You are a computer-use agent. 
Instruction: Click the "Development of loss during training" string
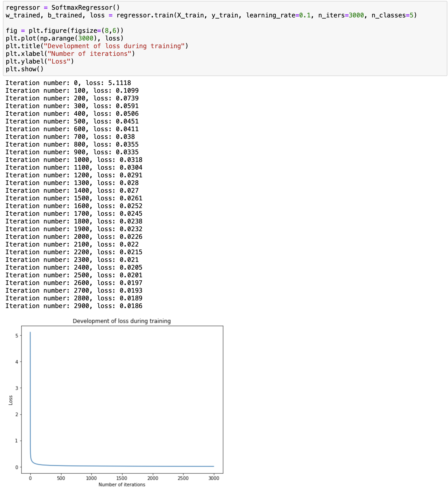coord(114,46)
